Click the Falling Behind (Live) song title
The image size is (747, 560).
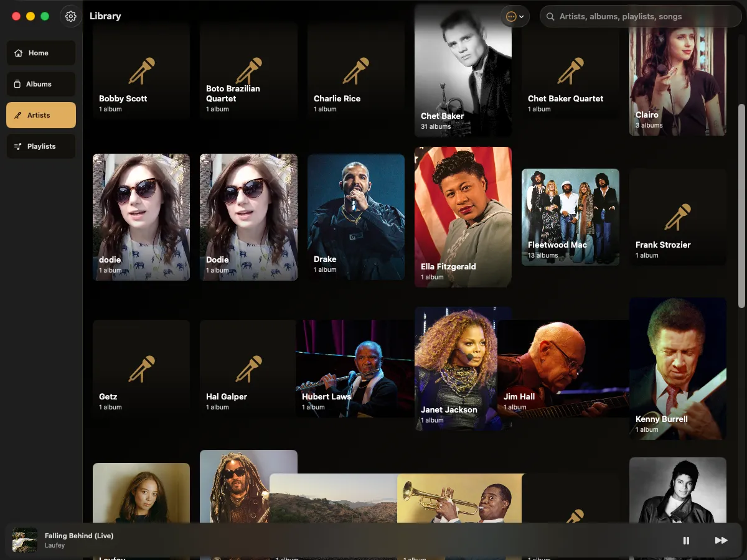pyautogui.click(x=79, y=536)
